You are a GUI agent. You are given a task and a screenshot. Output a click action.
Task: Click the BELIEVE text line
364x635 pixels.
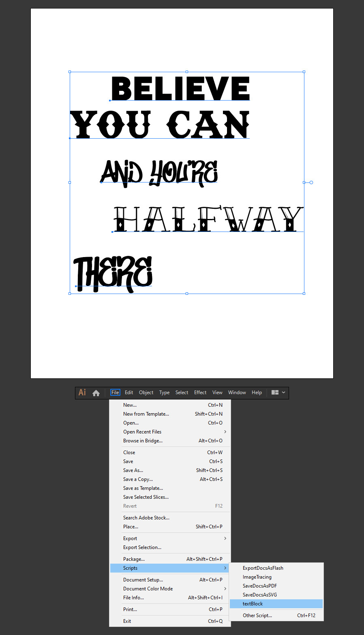pyautogui.click(x=180, y=88)
